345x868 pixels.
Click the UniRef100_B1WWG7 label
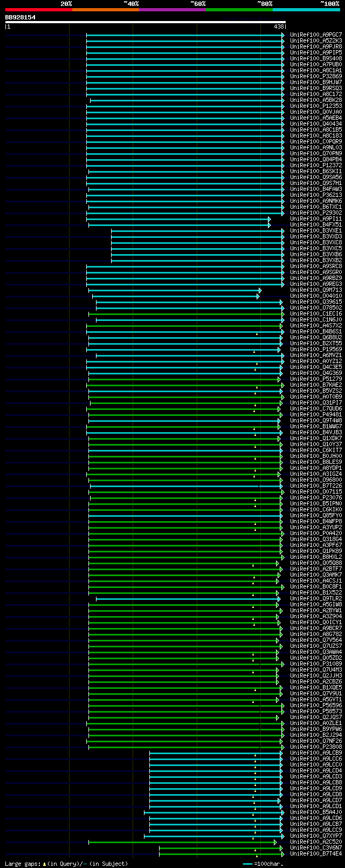pos(316,427)
